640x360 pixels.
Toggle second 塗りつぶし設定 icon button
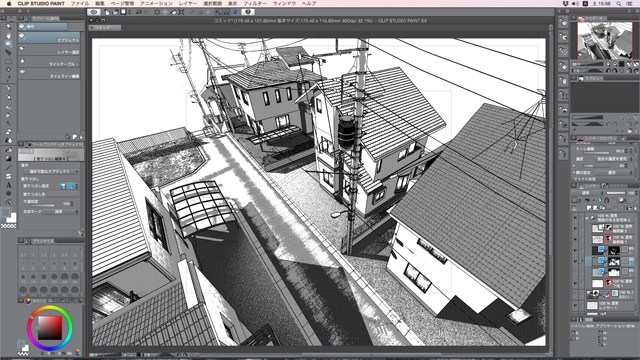point(71,186)
